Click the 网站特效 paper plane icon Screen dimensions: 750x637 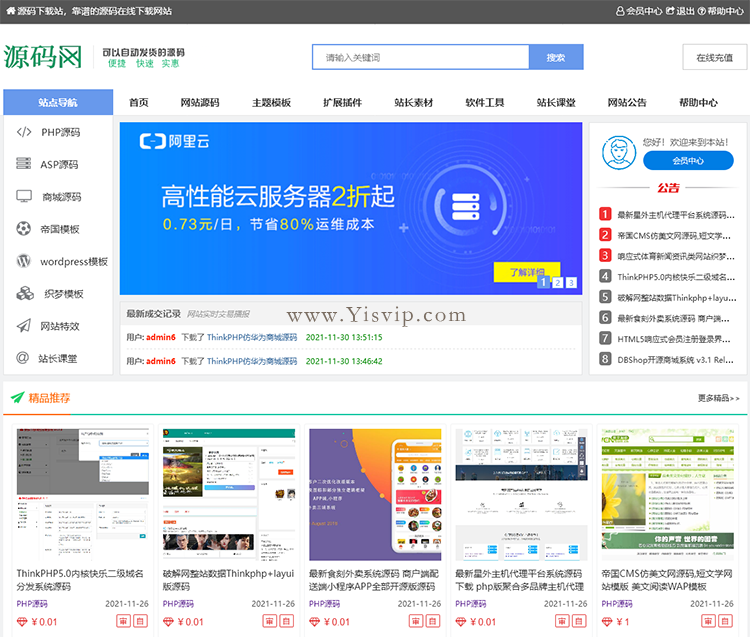(x=24, y=326)
